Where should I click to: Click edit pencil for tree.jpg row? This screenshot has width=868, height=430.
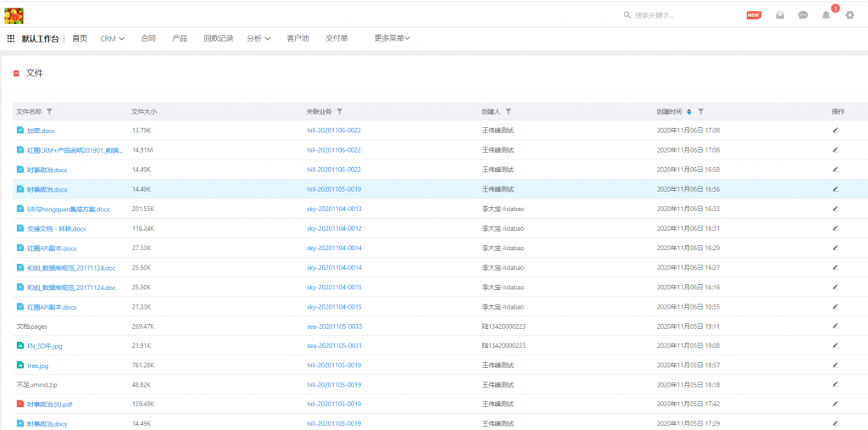[835, 365]
